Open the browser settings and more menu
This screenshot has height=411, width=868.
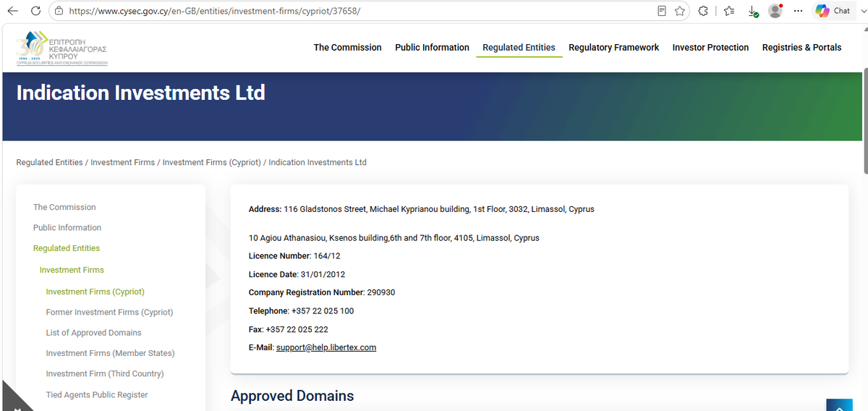[799, 11]
